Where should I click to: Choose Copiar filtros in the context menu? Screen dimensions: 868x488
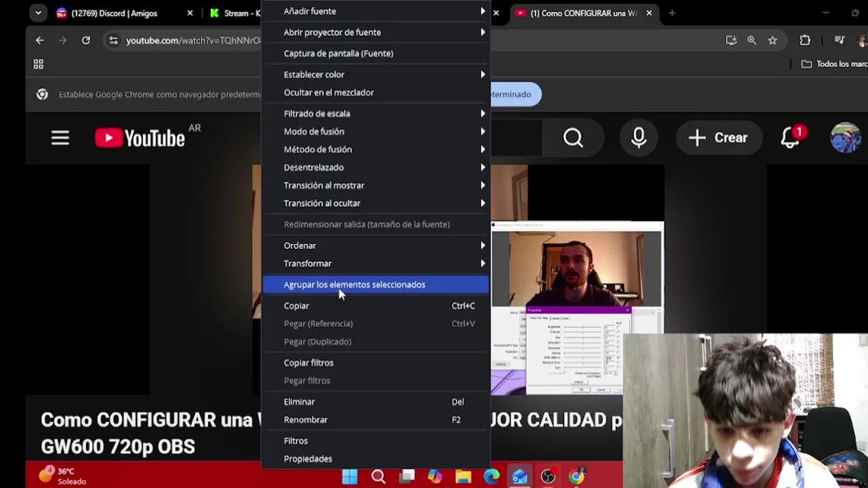(x=376, y=363)
